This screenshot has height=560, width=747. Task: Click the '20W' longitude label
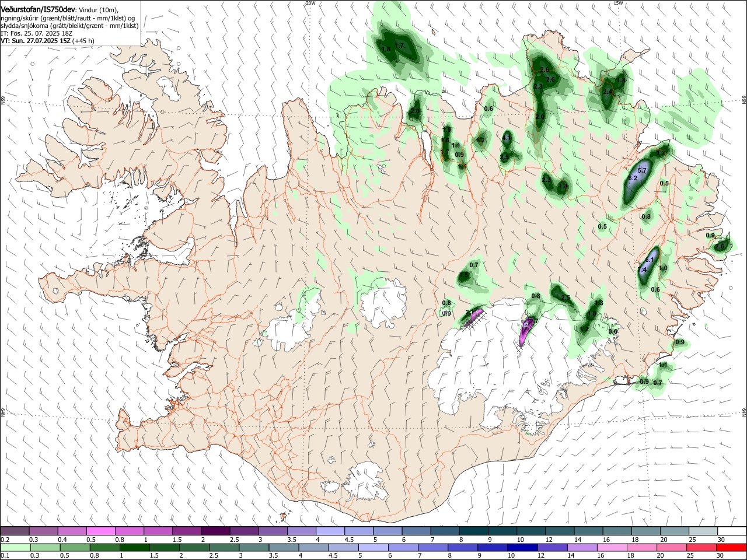point(310,3)
